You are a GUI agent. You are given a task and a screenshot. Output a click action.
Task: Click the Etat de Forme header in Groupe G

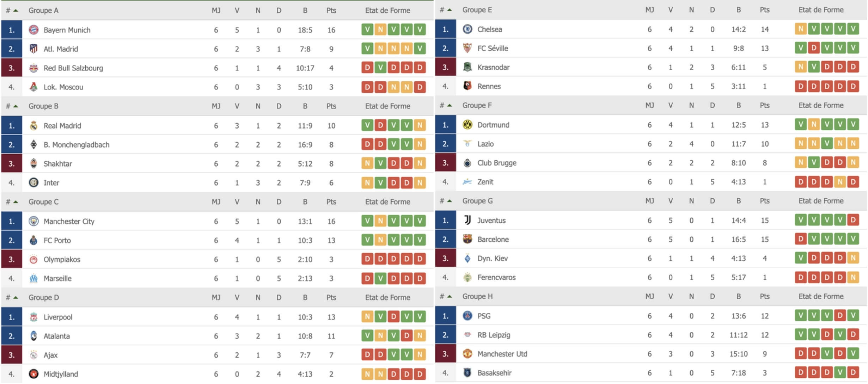coord(821,201)
